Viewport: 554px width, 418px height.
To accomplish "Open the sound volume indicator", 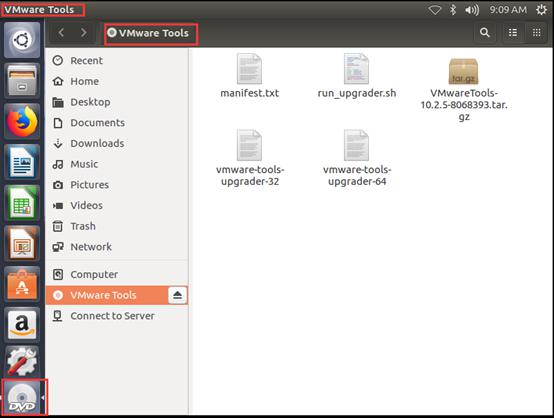I will (x=472, y=10).
